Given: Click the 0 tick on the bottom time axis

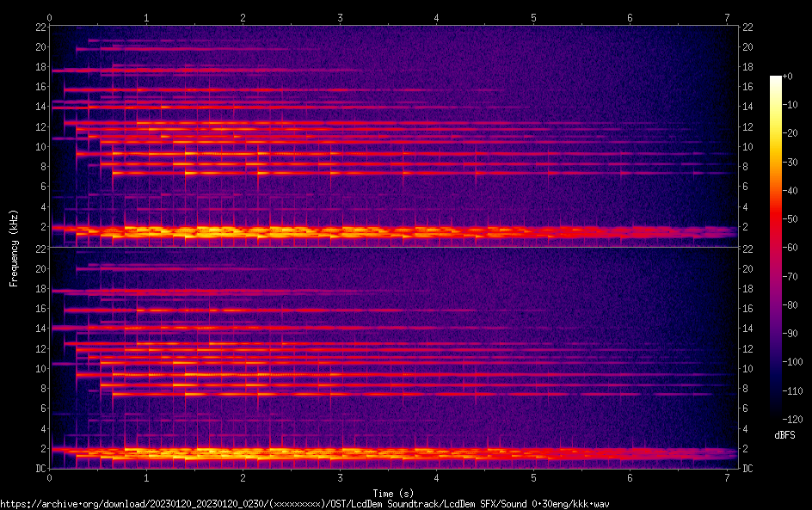Looking at the screenshot, I should pos(50,478).
